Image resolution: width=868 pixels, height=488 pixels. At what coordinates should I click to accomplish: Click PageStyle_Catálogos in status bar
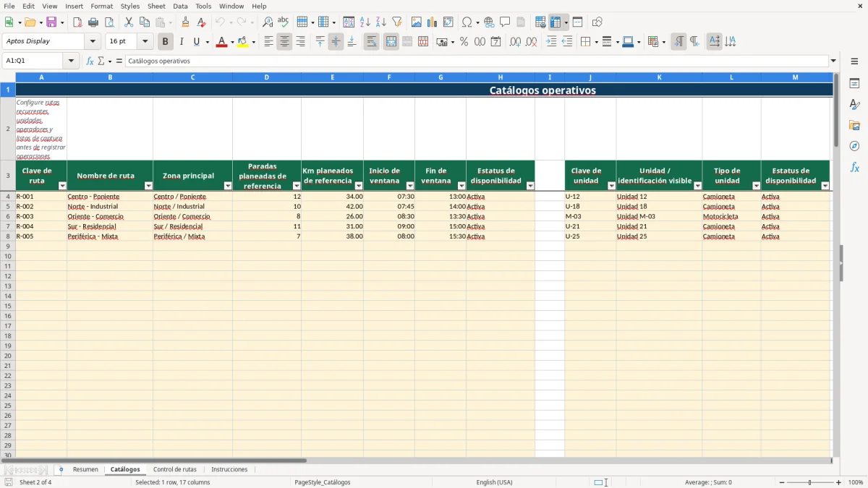[x=323, y=482]
